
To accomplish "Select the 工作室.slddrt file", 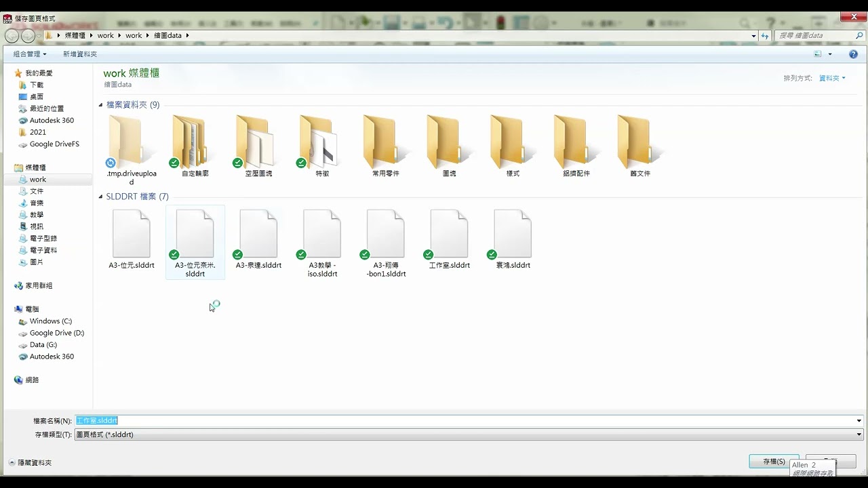I will point(449,239).
